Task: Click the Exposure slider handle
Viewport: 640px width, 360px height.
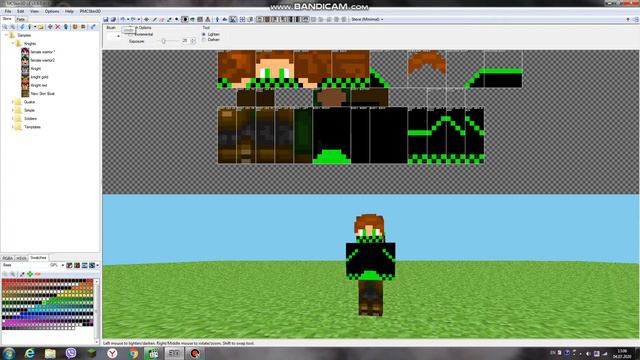Action: tap(164, 41)
